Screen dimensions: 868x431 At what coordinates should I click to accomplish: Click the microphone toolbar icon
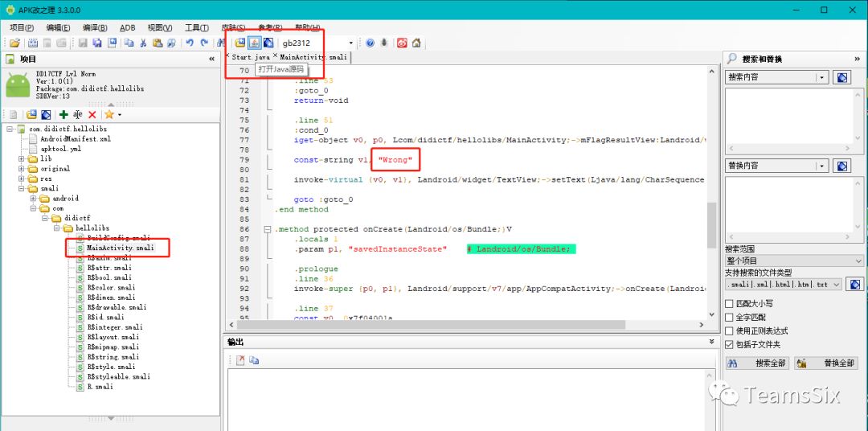tap(384, 43)
